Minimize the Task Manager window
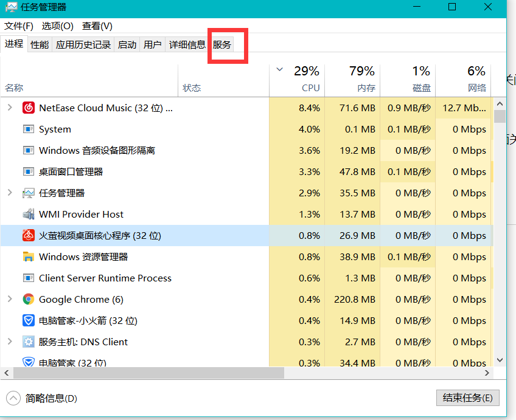 [x=417, y=7]
